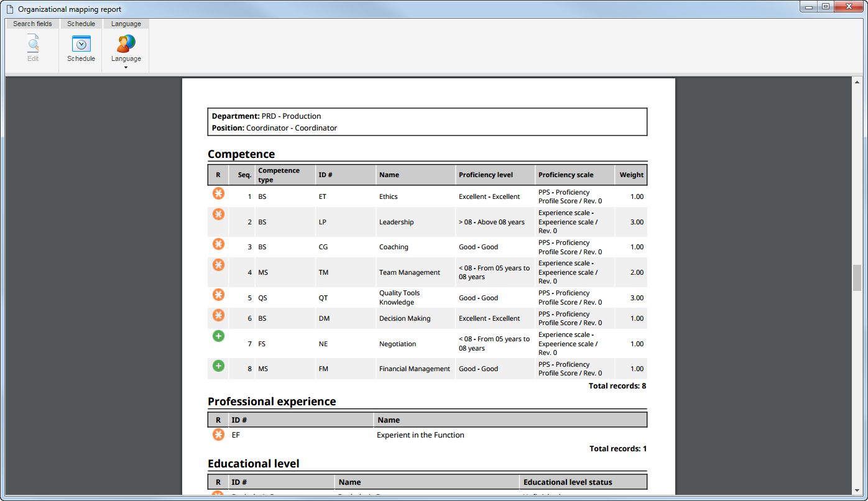The width and height of the screenshot is (868, 501).
Task: Click the 'EF' ID cell
Action: click(236, 435)
